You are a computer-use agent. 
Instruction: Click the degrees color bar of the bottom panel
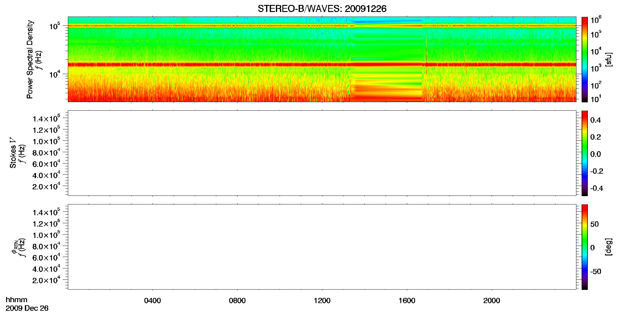(x=584, y=247)
